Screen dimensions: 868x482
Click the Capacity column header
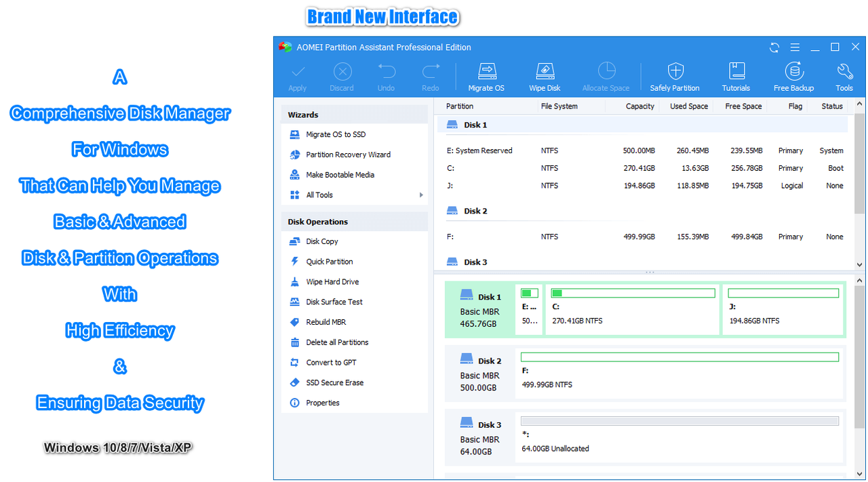click(x=640, y=106)
